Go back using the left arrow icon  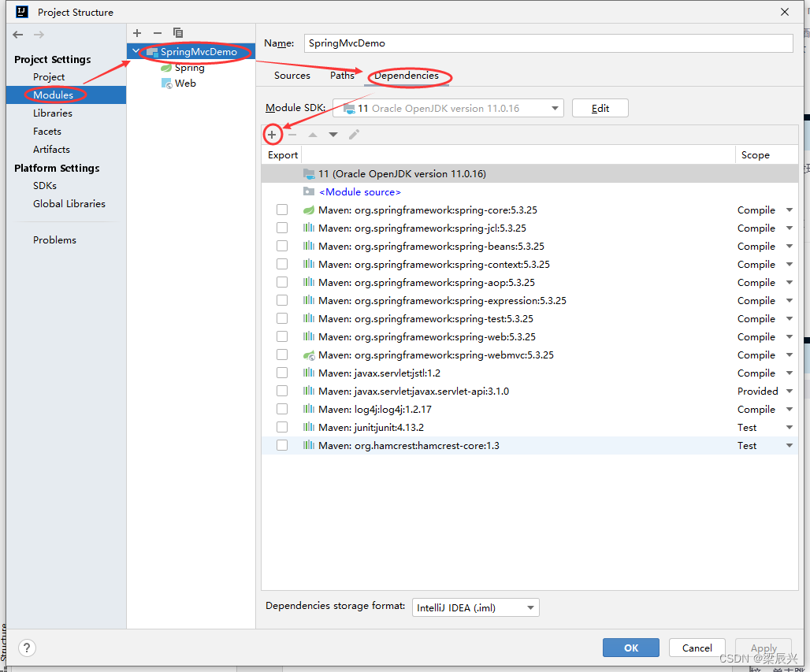[18, 35]
